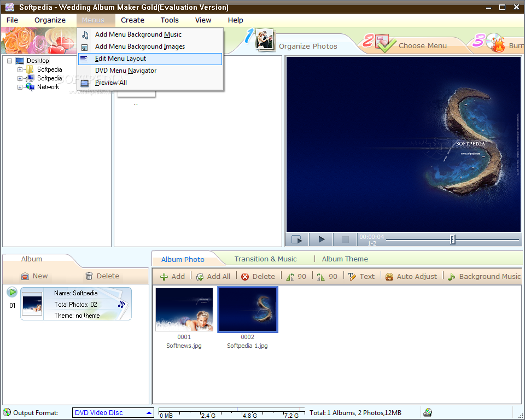Click the Auto Adjust icon
This screenshot has width=525, height=420.
389,277
